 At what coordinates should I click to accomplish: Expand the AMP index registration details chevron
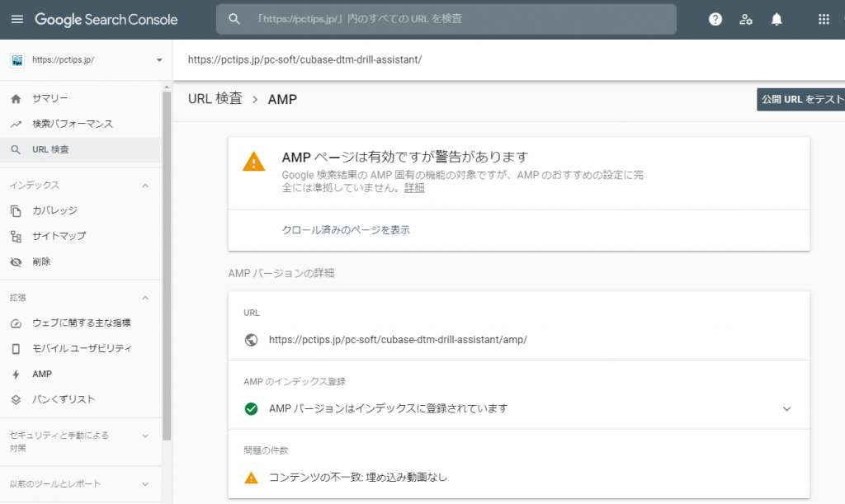pyautogui.click(x=786, y=408)
